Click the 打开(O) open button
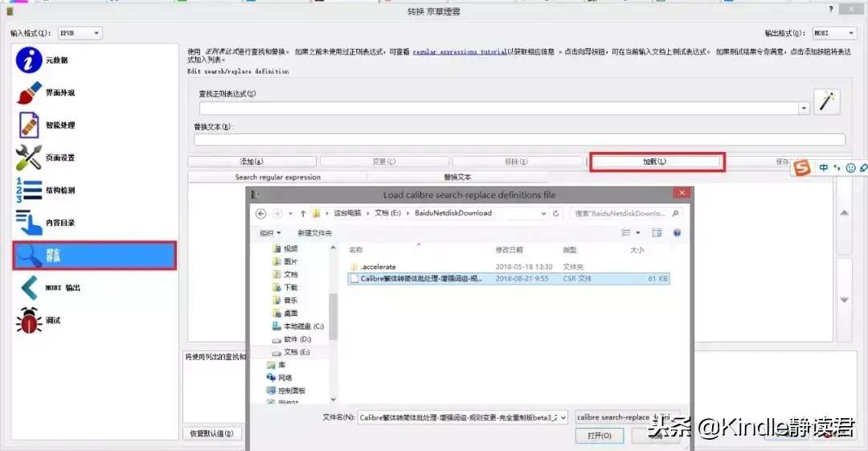This screenshot has width=868, height=451. click(x=599, y=436)
